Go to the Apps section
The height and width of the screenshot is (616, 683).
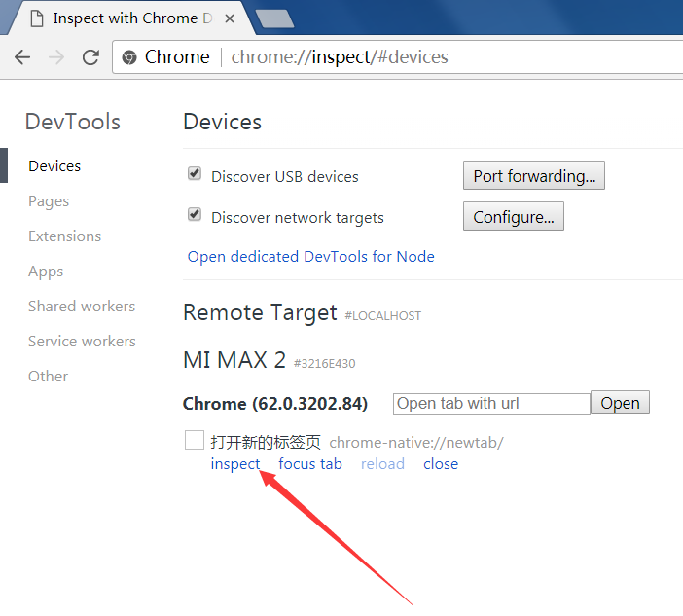[46, 272]
